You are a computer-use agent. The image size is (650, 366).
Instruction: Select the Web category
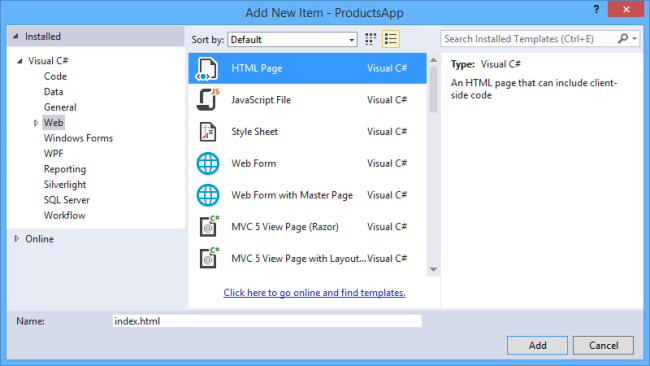53,123
